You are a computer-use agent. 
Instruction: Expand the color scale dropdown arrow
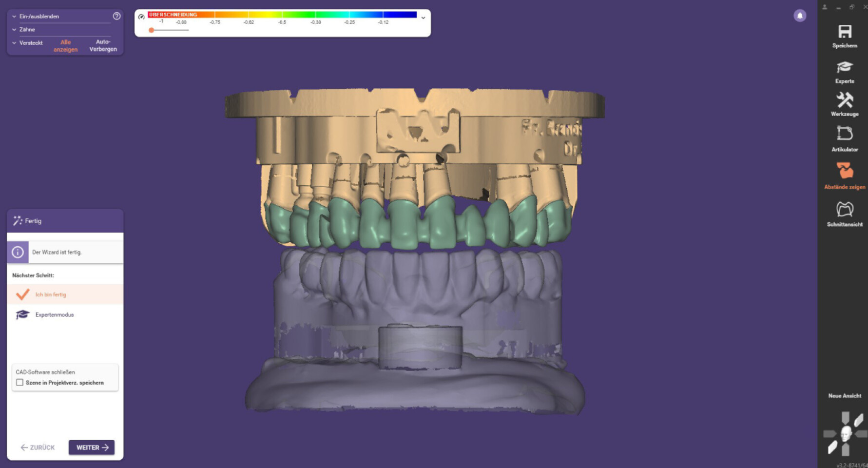point(423,18)
